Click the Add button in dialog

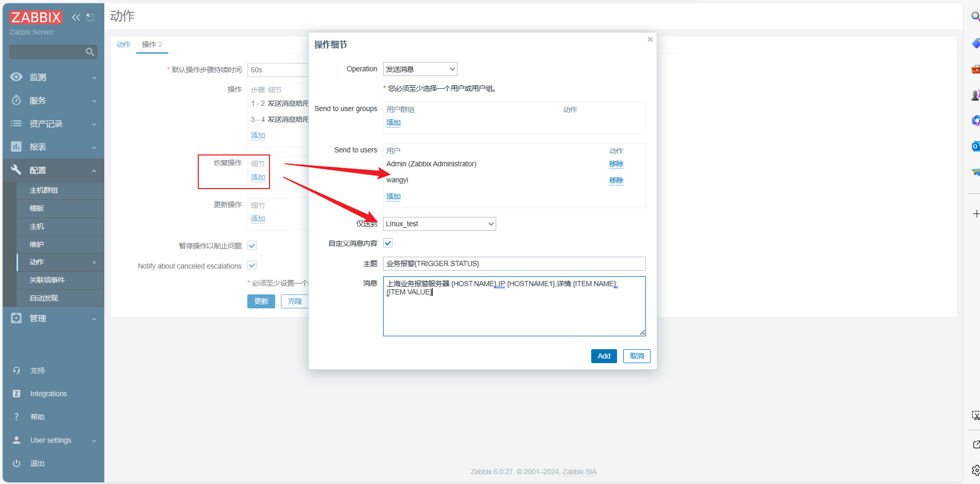[604, 356]
